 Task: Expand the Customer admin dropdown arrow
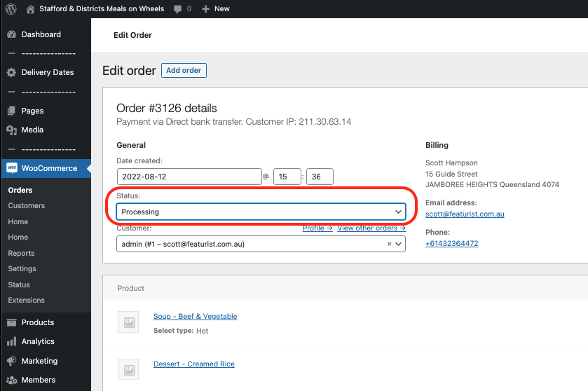(398, 244)
